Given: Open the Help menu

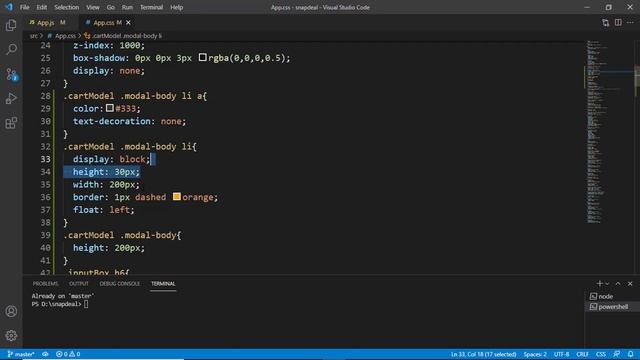Looking at the screenshot, I should (176, 7).
